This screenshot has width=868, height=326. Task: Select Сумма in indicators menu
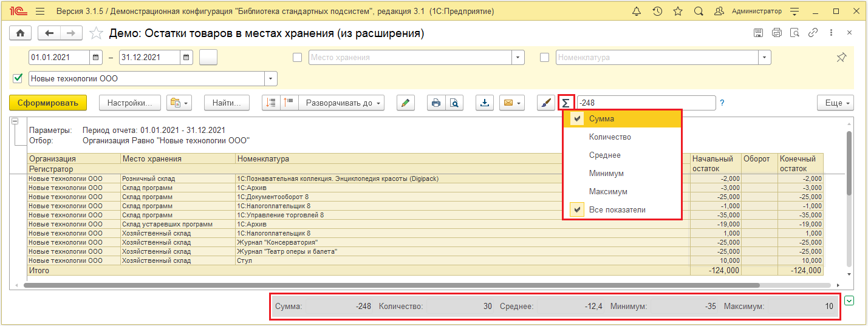click(622, 118)
